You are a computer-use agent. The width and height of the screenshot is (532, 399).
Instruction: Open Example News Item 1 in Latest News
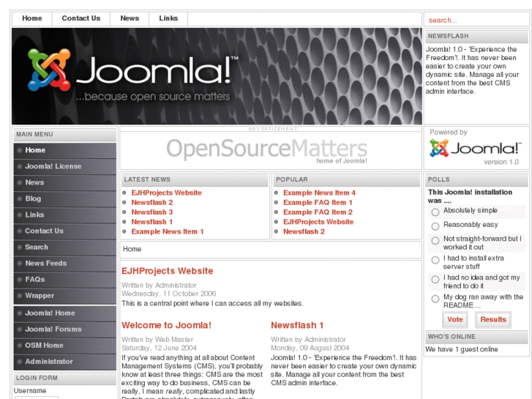(x=168, y=232)
